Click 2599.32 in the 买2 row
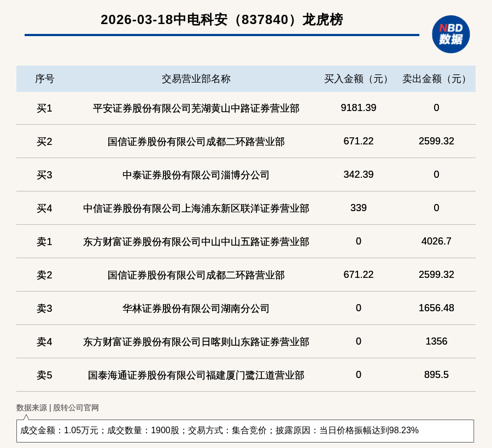Screen dimensions: 492x448 pos(436,141)
